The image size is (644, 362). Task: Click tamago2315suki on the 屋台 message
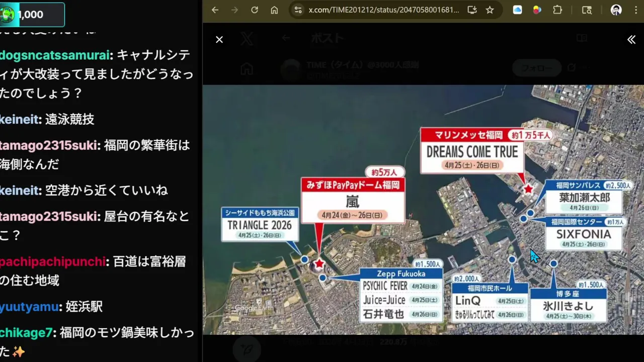[49, 216]
